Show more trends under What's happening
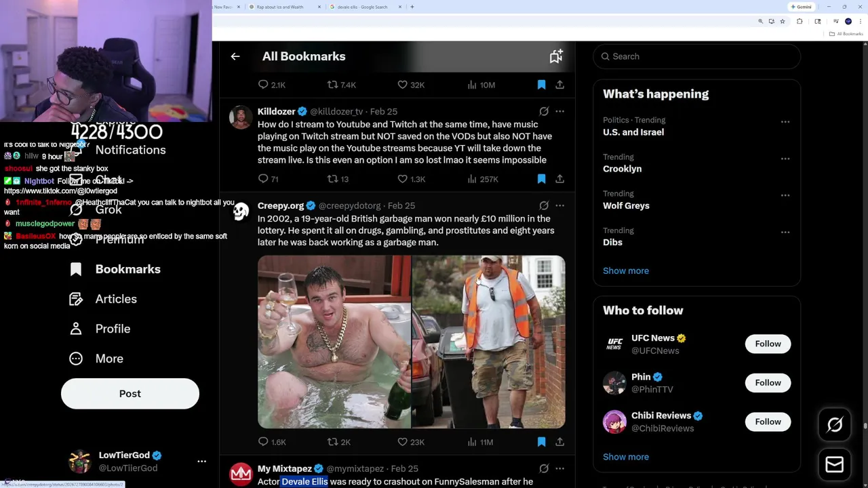 tap(626, 270)
